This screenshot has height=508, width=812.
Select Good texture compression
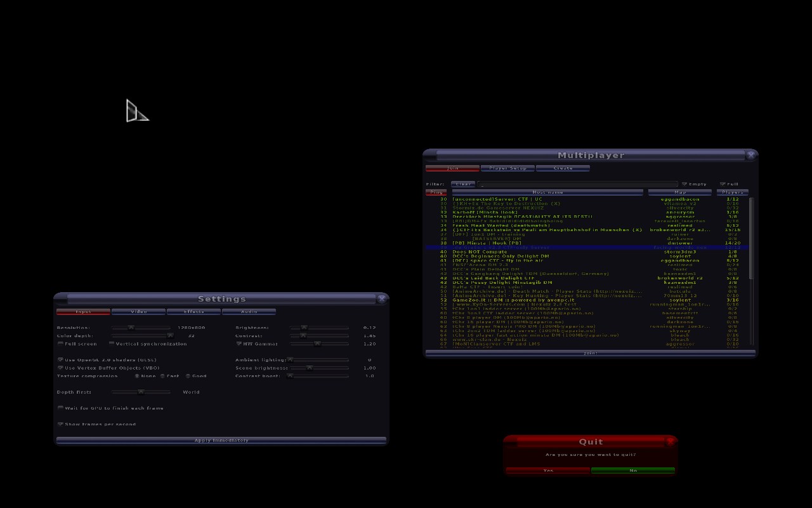click(188, 376)
